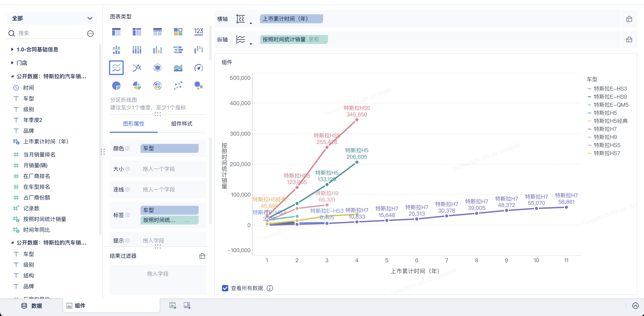Select the 时间年同比 field
This screenshot has width=644, height=316.
(x=36, y=230)
